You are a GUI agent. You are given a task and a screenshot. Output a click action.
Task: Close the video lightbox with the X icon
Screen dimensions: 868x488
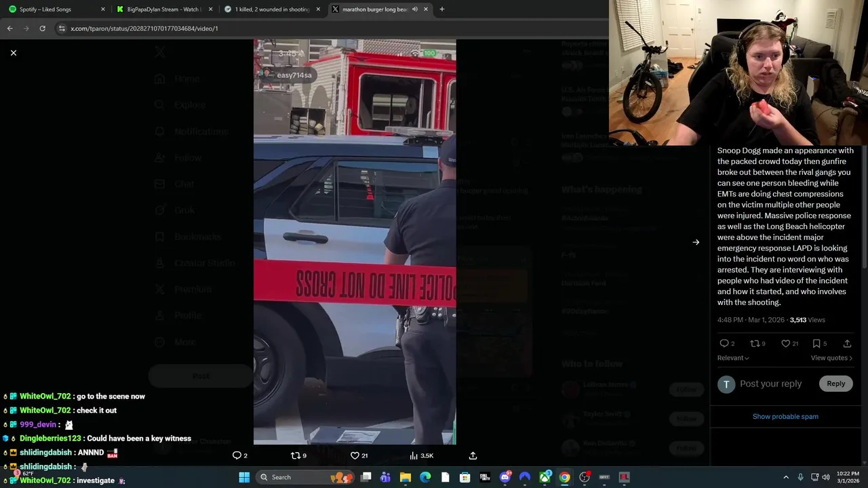(13, 53)
